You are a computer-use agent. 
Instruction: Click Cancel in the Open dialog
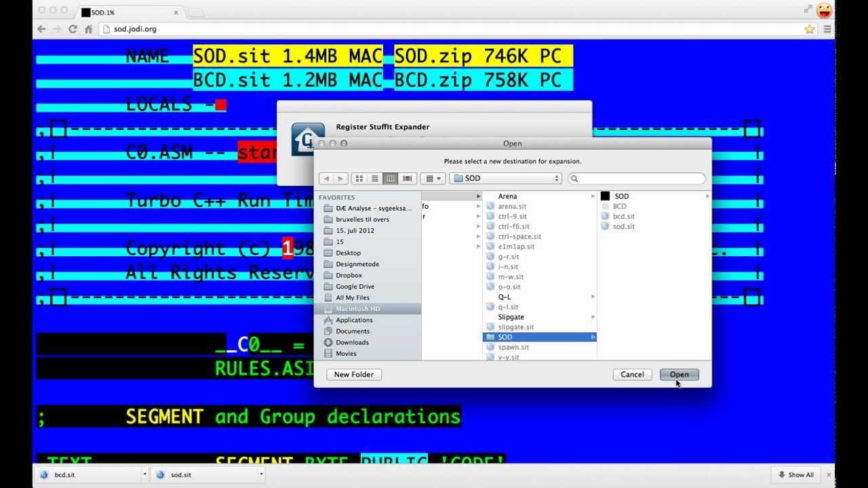(632, 374)
